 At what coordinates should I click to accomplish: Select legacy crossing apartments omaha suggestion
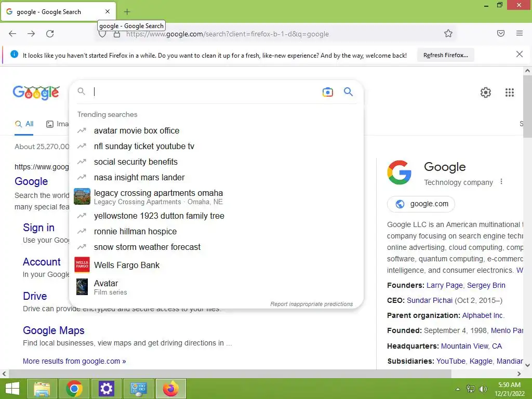coord(216,197)
